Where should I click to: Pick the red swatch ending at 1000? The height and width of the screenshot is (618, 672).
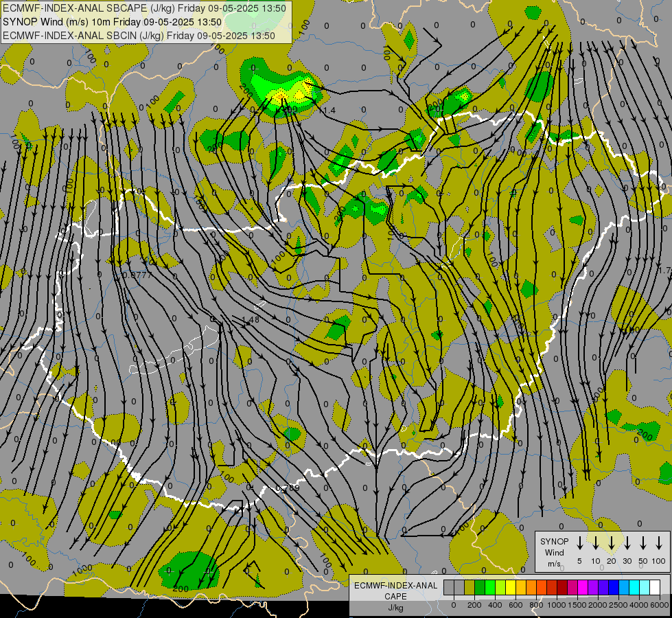click(552, 587)
